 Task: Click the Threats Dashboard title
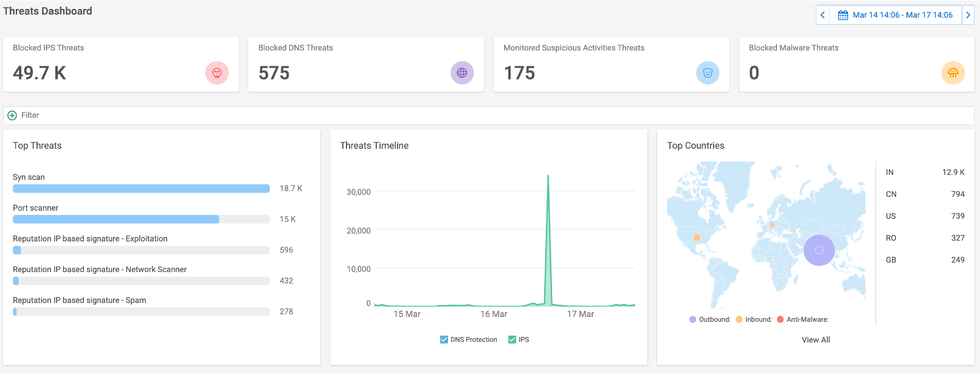(x=47, y=11)
